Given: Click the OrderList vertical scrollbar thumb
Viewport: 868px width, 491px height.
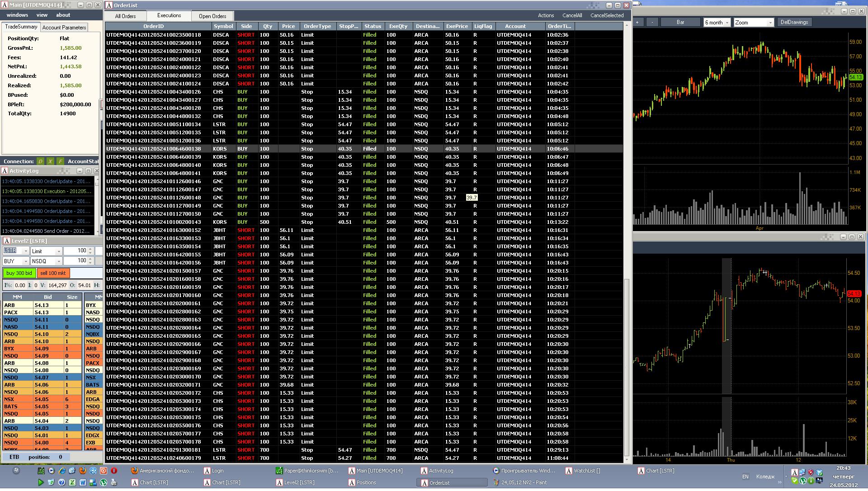Looking at the screenshot, I should (x=627, y=367).
